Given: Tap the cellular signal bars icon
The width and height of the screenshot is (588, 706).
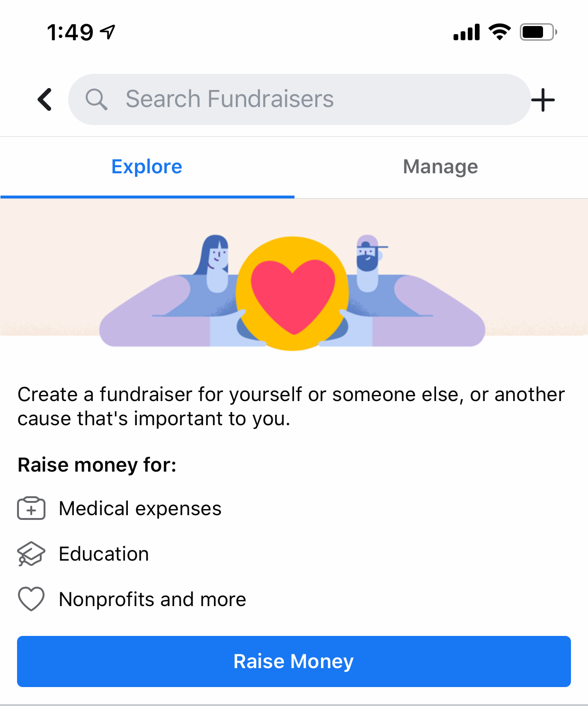Looking at the screenshot, I should (466, 32).
